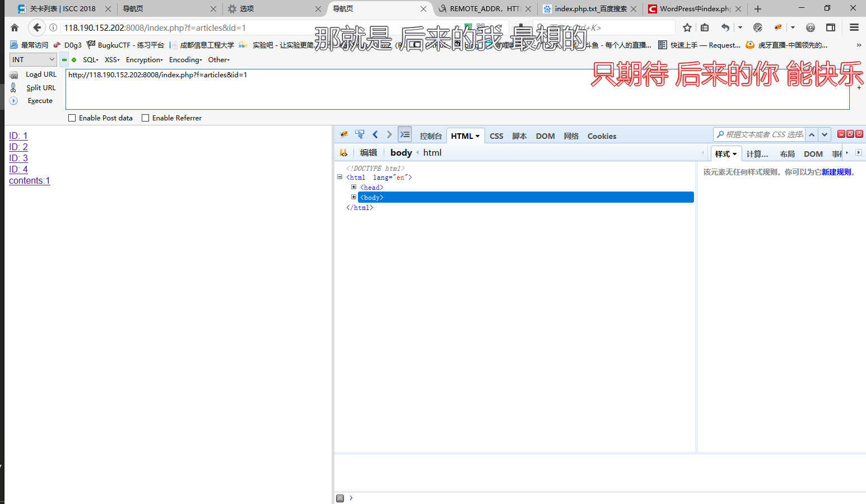Screen dimensions: 866x504
Task: Jump to the next search match in Firebug
Action: click(825, 134)
